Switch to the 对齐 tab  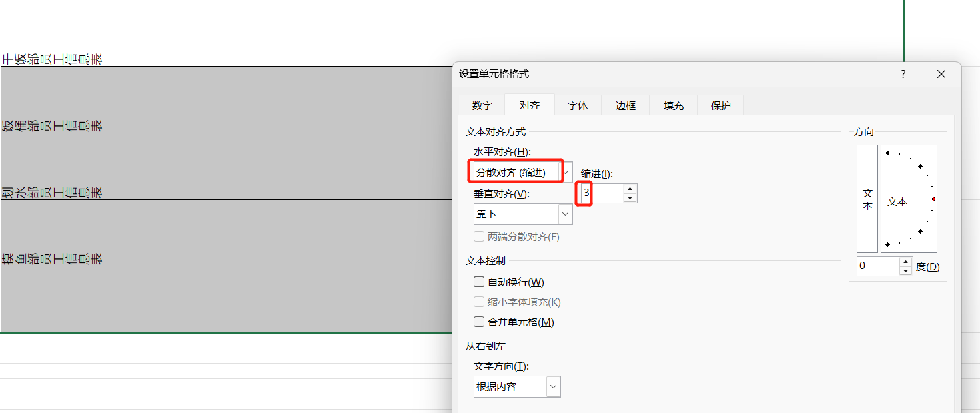click(530, 105)
